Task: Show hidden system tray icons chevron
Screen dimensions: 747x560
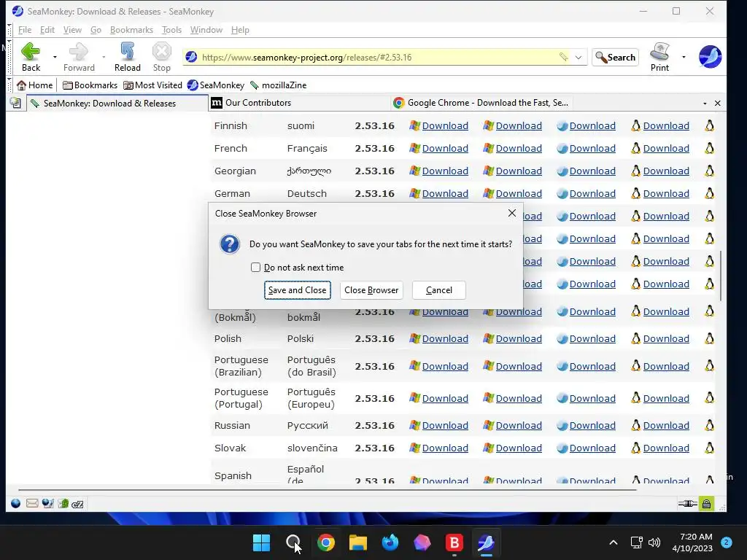Action: point(613,542)
